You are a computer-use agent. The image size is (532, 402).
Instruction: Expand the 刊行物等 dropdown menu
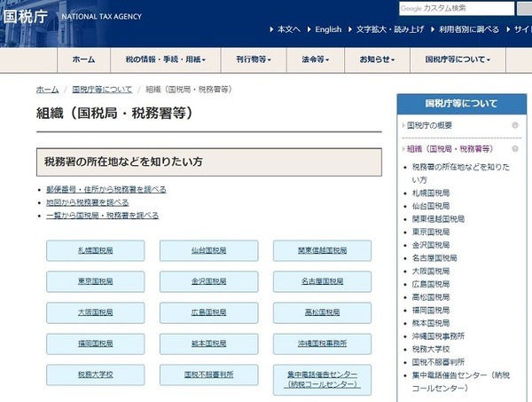tap(254, 59)
